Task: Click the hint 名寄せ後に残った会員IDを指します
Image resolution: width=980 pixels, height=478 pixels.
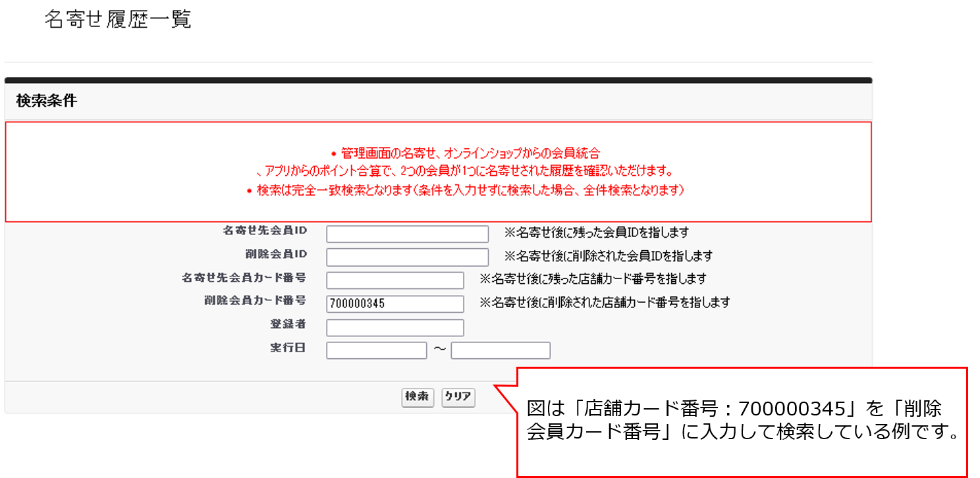Action: coord(597,233)
